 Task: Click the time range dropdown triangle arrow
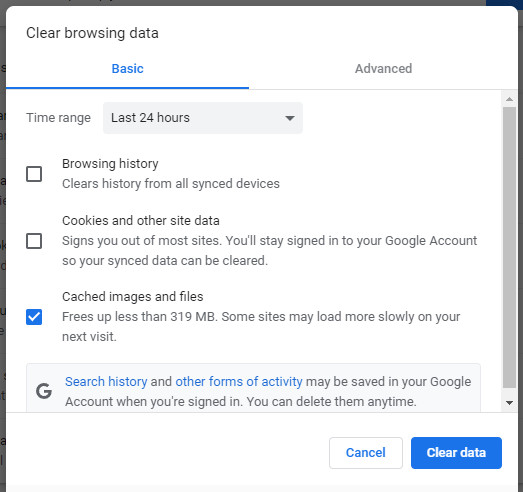point(290,118)
